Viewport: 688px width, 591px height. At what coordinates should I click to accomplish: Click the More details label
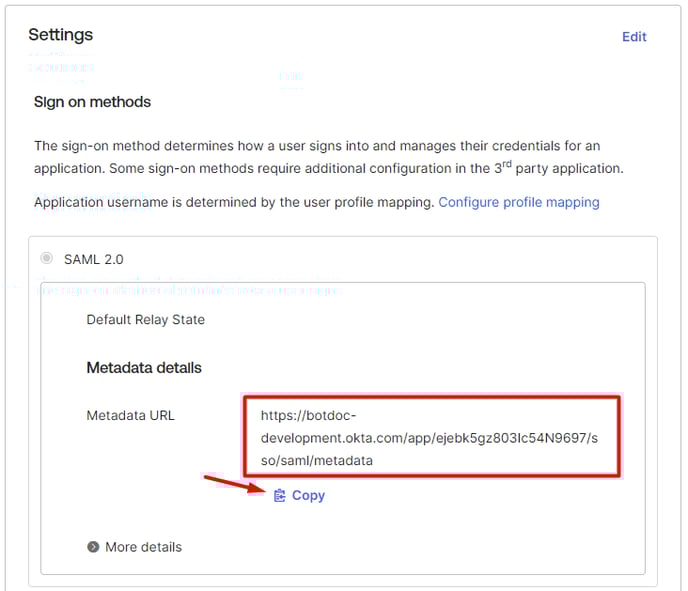(143, 547)
